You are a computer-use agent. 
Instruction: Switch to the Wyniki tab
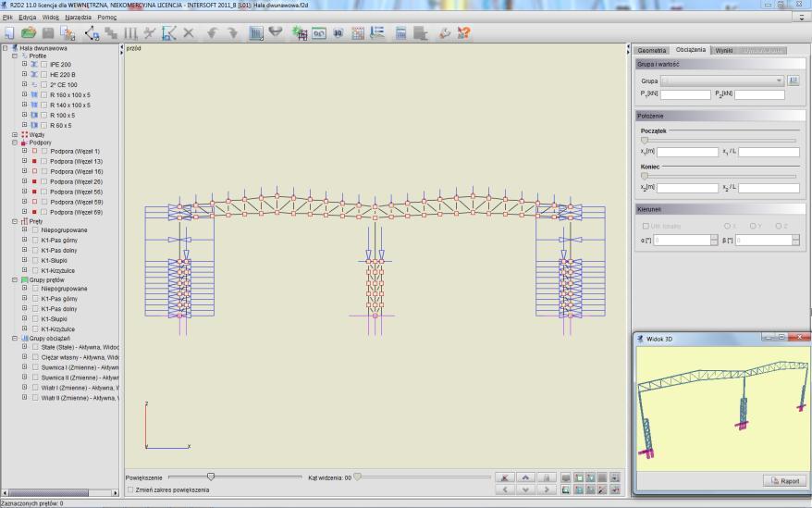724,50
